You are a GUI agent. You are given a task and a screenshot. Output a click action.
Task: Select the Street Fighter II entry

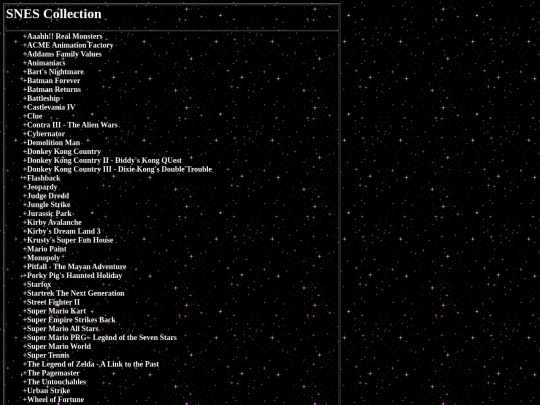click(53, 302)
